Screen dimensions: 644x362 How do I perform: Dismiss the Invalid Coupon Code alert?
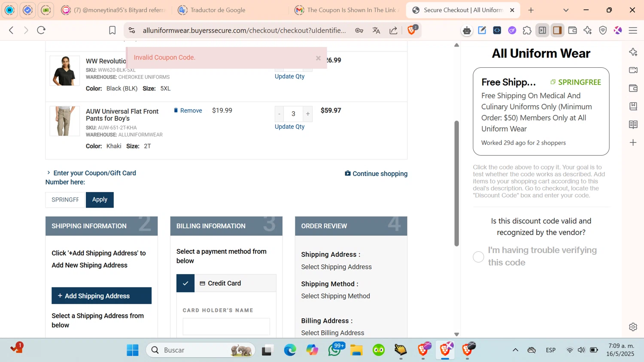[318, 58]
